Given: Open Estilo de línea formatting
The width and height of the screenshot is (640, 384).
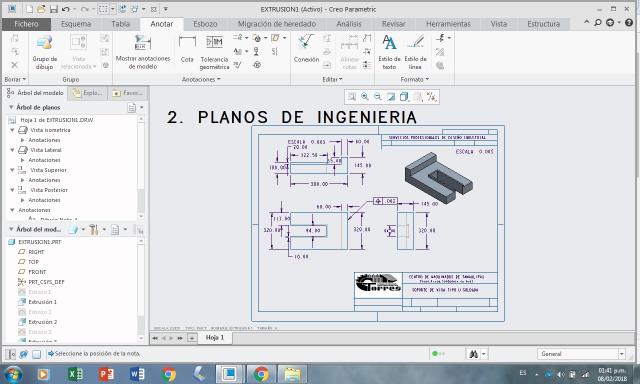Looking at the screenshot, I should 415,52.
